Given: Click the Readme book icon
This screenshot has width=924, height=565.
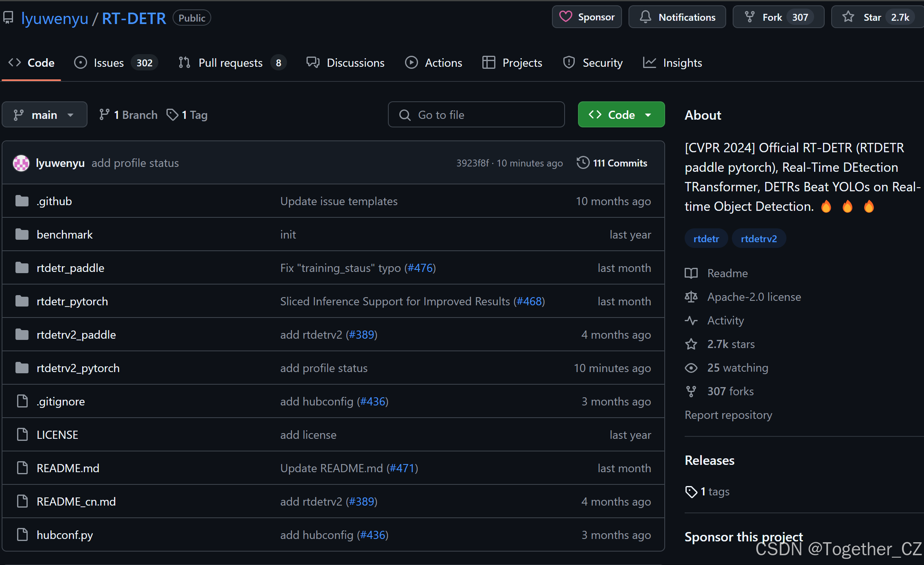Looking at the screenshot, I should 691,273.
